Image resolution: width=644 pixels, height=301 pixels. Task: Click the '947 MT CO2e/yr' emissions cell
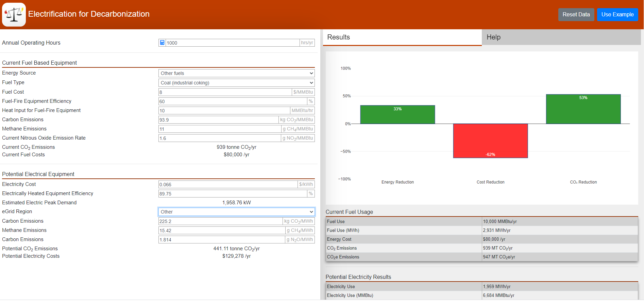(560, 257)
